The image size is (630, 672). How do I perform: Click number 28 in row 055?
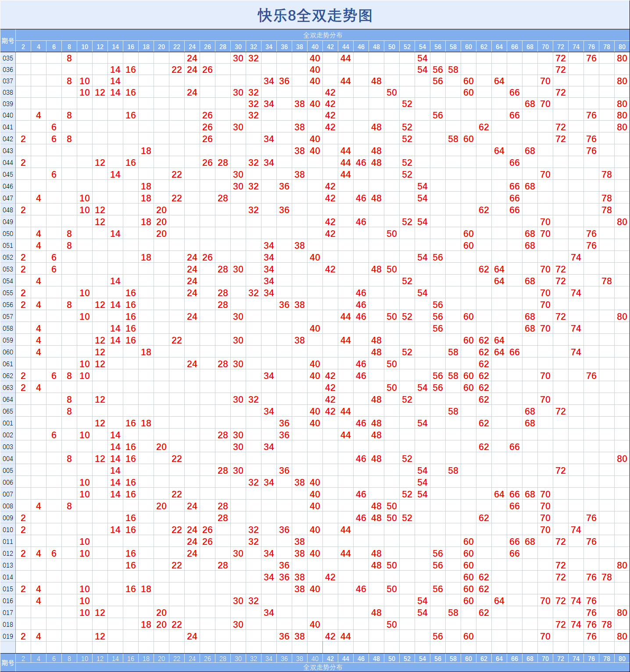click(x=223, y=293)
